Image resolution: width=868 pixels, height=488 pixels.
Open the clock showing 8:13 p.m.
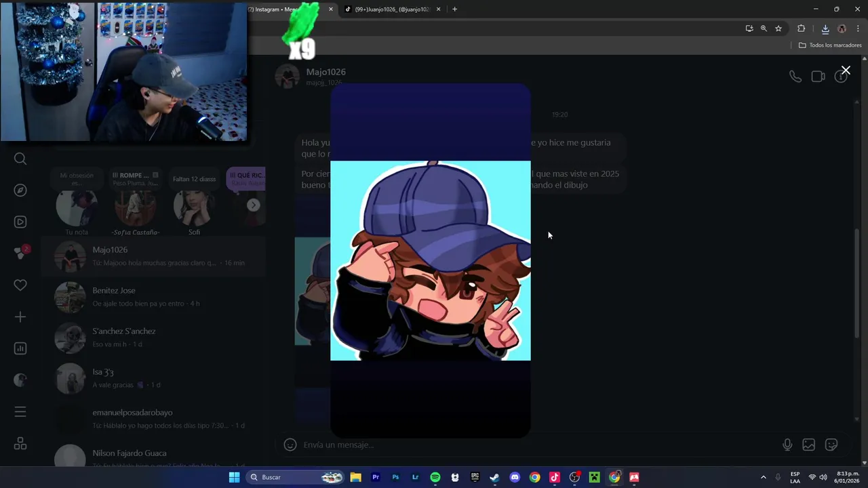tap(848, 477)
